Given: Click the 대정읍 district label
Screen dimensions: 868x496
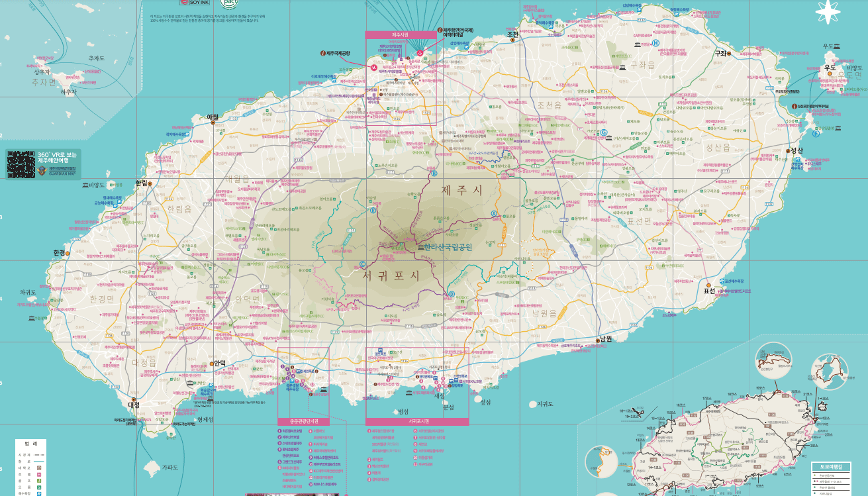Looking at the screenshot, I should 144,363.
